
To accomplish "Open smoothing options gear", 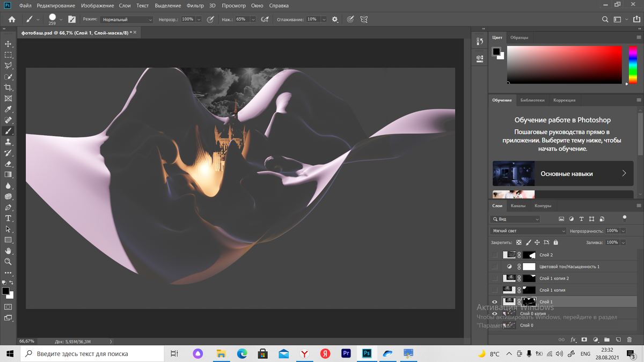I will pos(335,19).
